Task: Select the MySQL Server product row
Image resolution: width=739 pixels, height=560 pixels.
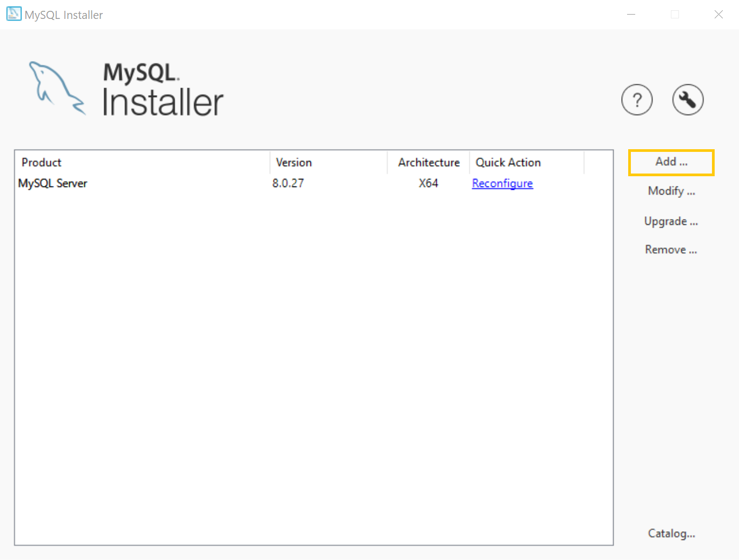Action: tap(314, 183)
